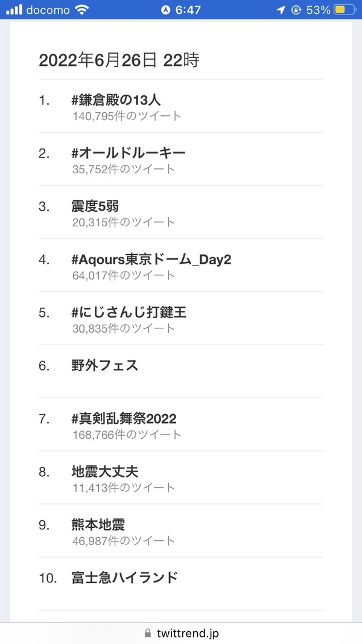Tap the 6:47 clock in status bar
The width and height of the screenshot is (362, 644).
tap(188, 10)
